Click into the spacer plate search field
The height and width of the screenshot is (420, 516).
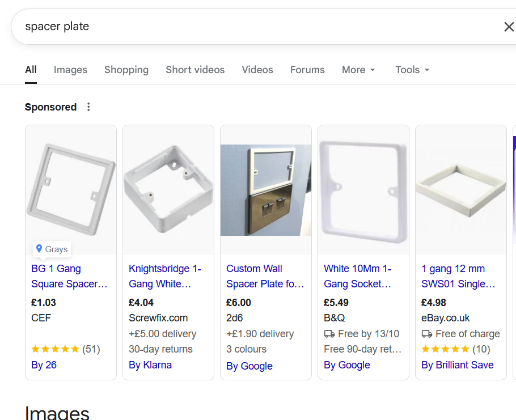click(227, 27)
